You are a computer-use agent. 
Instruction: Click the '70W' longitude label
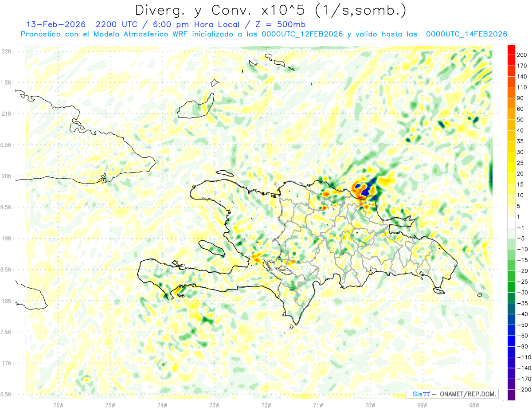click(x=370, y=405)
